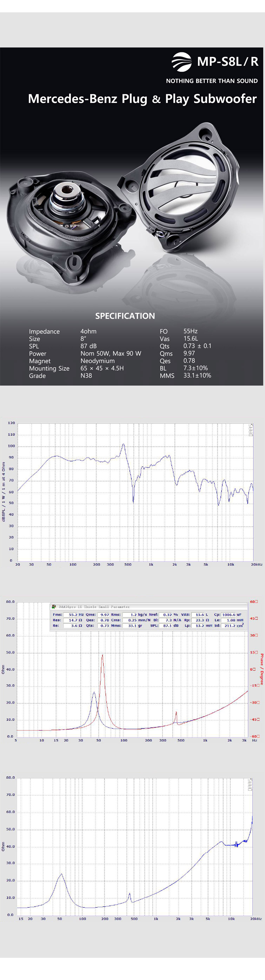Click the Mounting Size value 65 × 45 × 4.5H
Viewport: 265px width, 980px height.
(102, 368)
